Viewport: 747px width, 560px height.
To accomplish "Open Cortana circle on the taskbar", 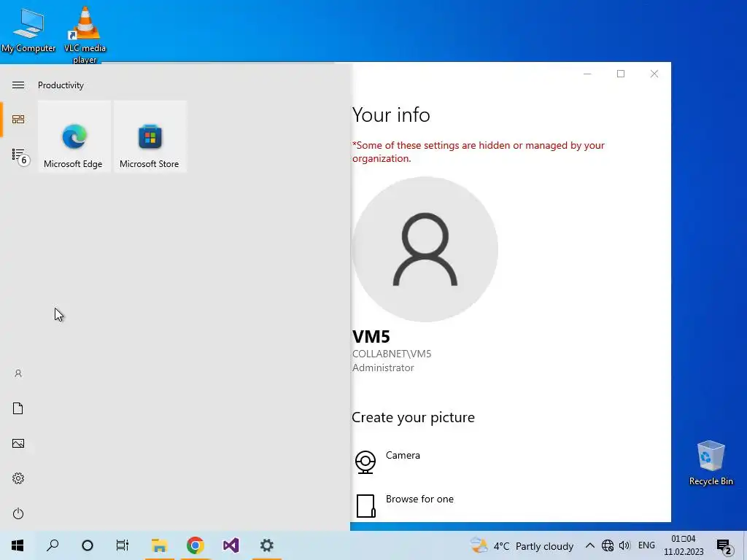I will [x=88, y=545].
